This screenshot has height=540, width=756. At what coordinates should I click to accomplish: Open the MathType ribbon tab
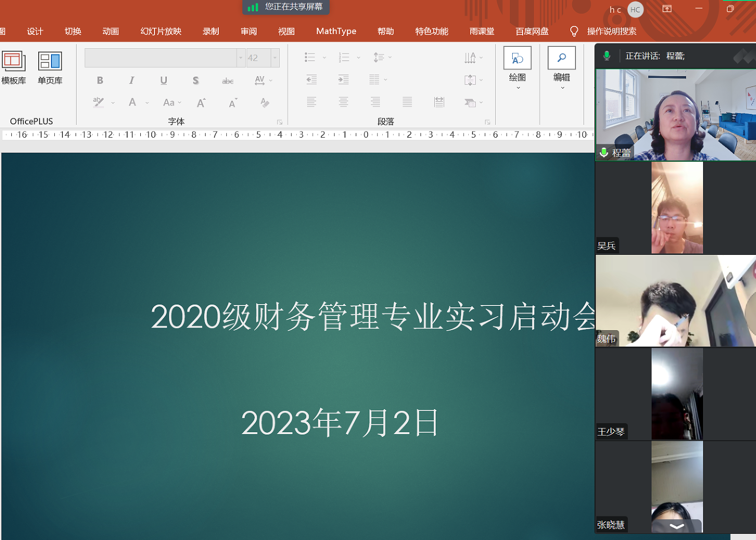click(x=336, y=31)
